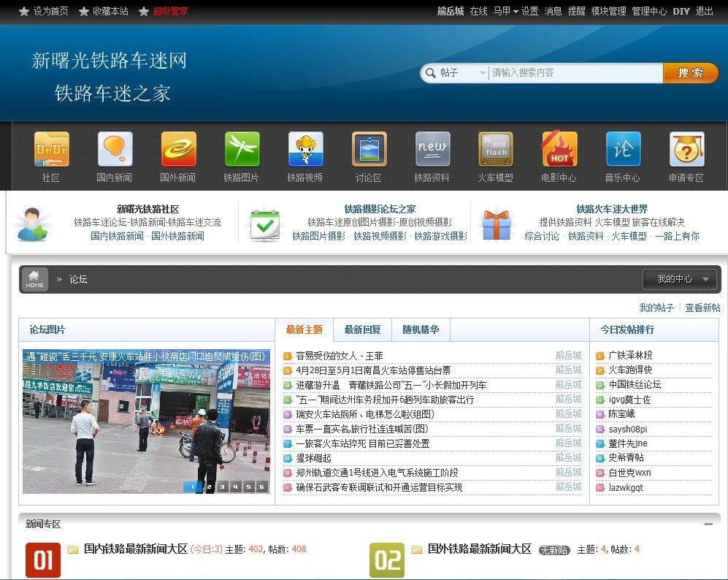728x580 pixels.
Task: Open the 铁路图片 dragonfly icon
Action: pos(242,150)
